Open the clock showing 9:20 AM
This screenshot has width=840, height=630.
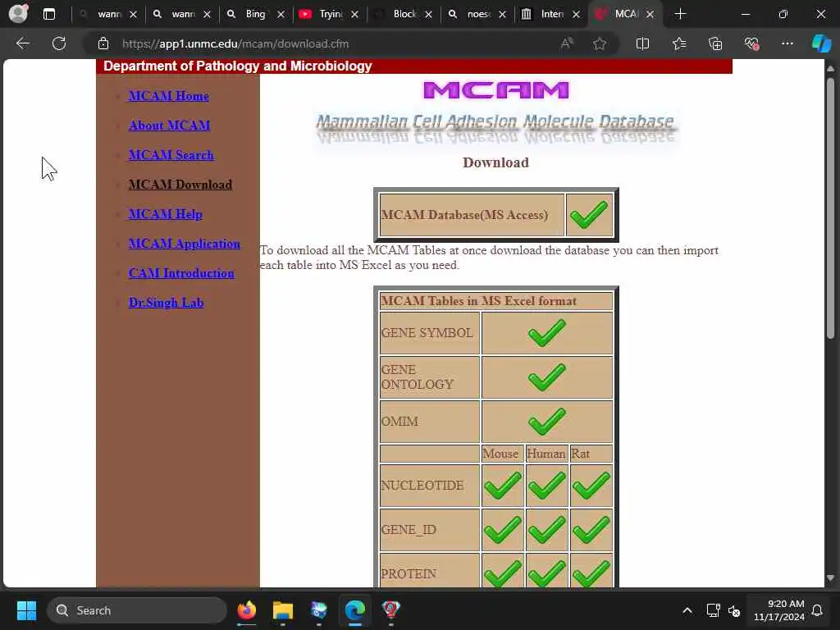pyautogui.click(x=779, y=610)
